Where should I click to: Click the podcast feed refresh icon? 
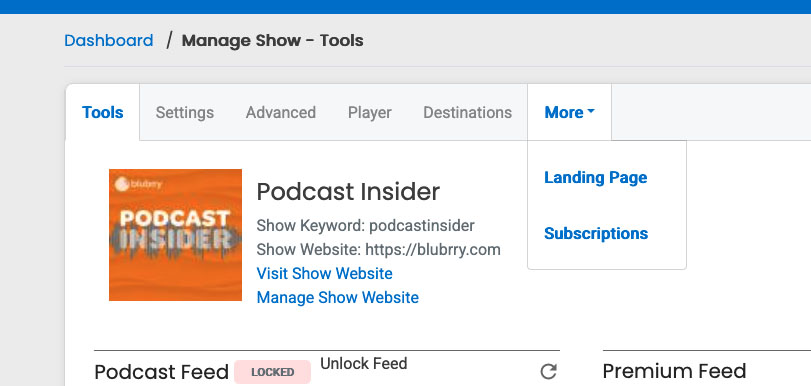(x=548, y=372)
